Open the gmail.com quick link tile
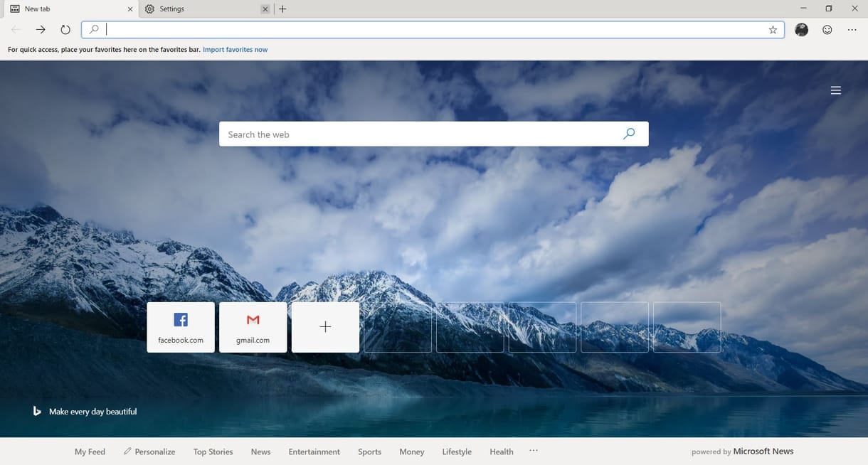Screen dimensions: 868x465 point(253,327)
